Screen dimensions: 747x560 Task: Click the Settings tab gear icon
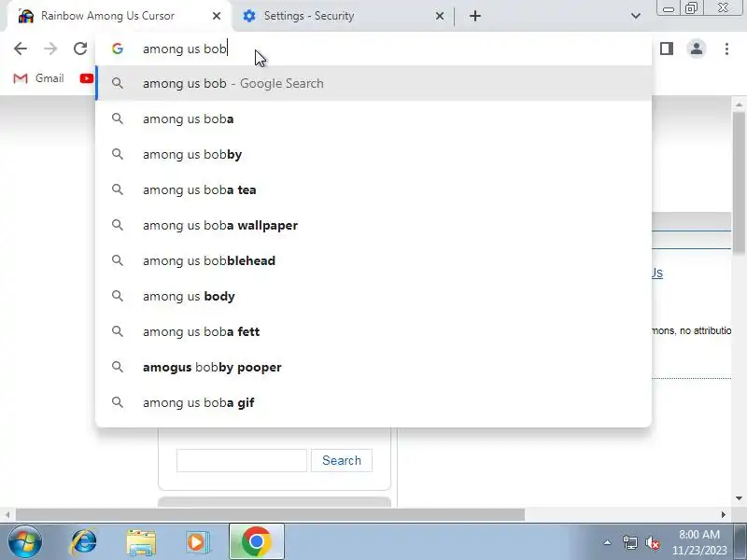tap(248, 16)
